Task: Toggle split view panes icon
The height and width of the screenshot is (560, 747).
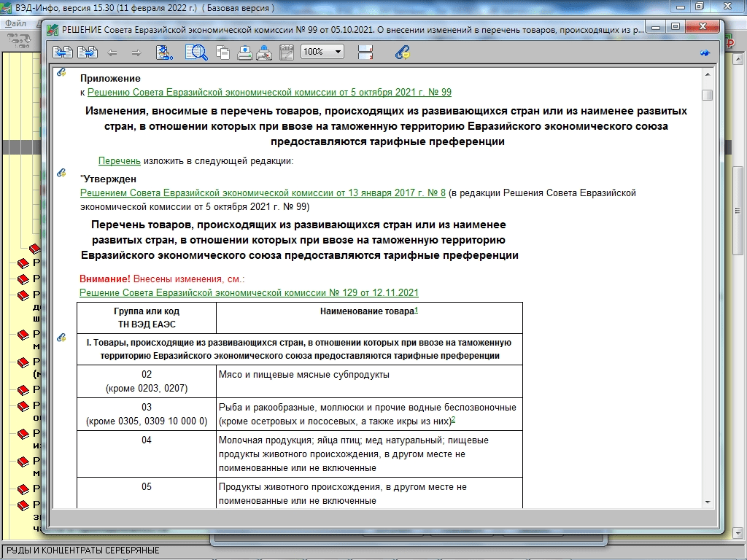Action: (x=365, y=52)
